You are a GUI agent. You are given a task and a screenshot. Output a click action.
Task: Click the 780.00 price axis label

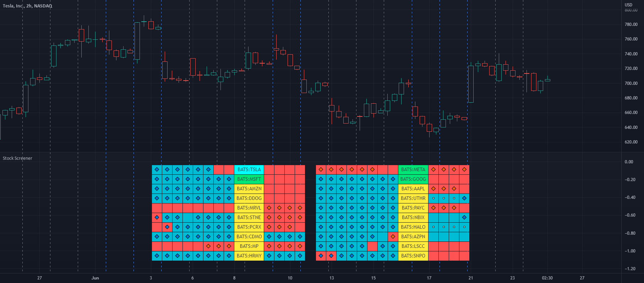pos(631,25)
